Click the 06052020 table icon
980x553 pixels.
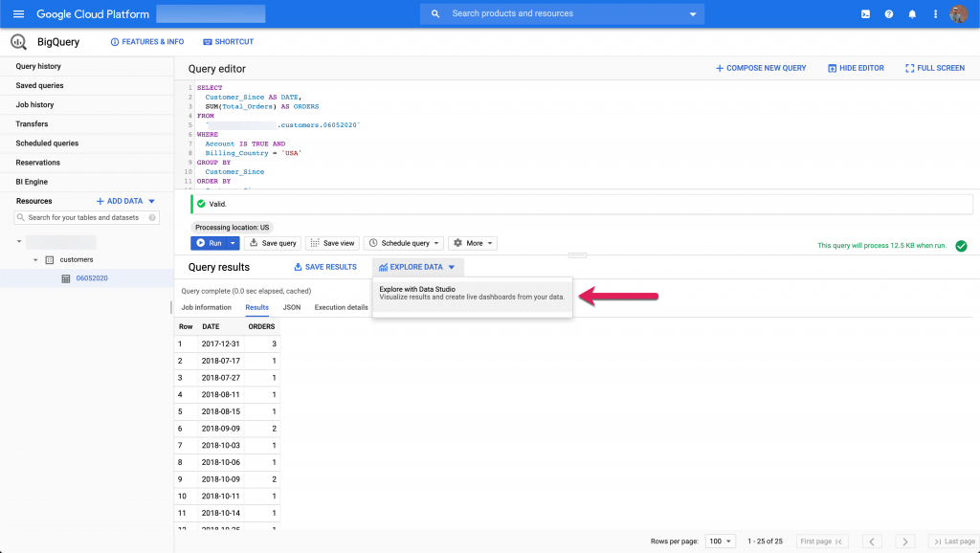tap(66, 278)
